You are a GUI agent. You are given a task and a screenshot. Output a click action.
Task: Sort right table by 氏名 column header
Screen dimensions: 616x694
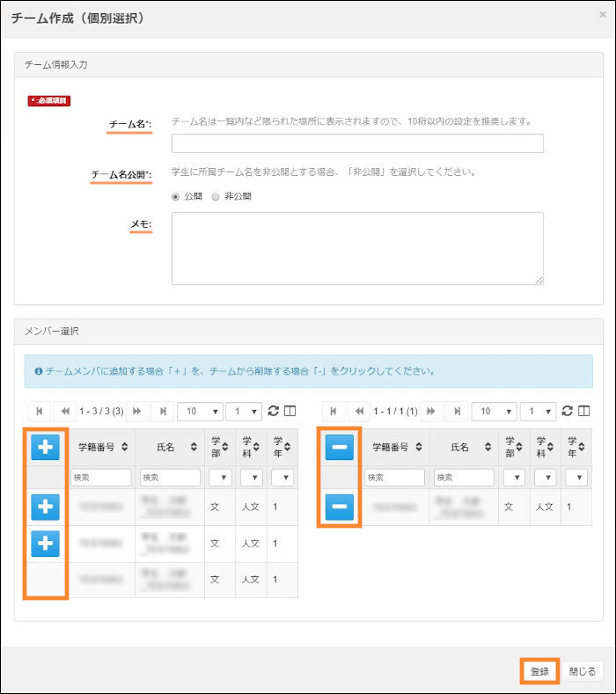(x=465, y=448)
